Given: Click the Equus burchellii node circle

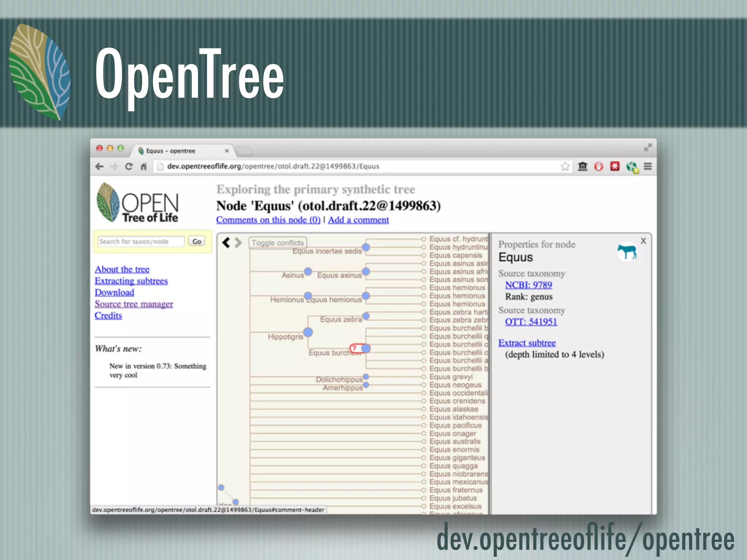Looking at the screenshot, I should [366, 348].
